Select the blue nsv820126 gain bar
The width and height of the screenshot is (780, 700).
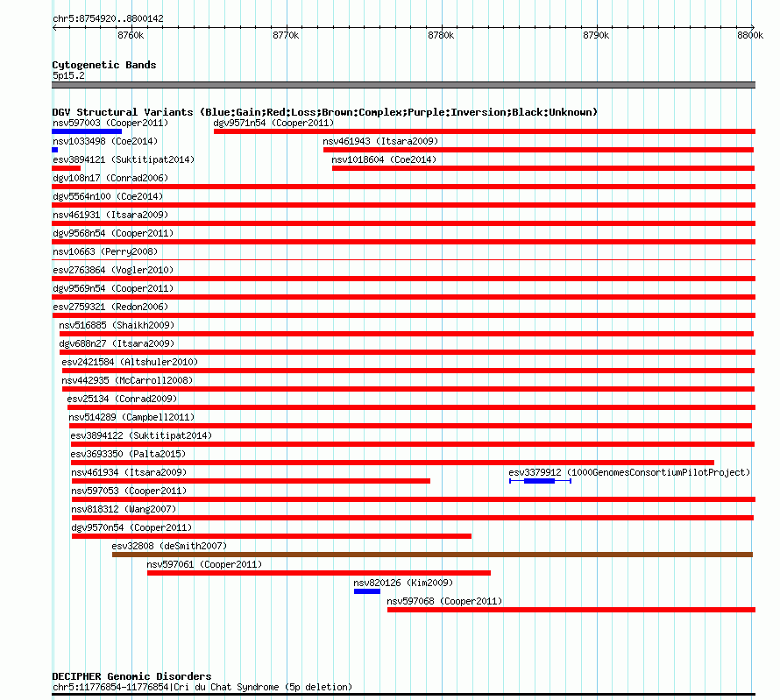click(x=367, y=591)
